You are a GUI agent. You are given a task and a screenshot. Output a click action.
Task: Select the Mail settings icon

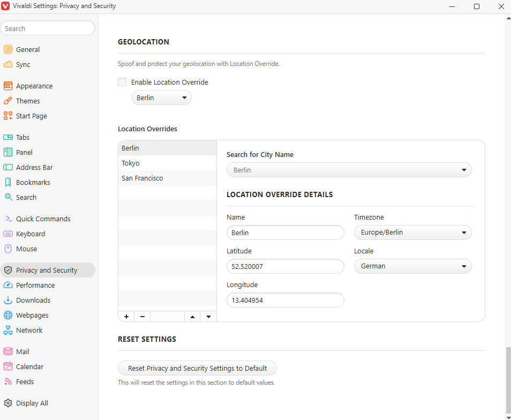tap(9, 351)
